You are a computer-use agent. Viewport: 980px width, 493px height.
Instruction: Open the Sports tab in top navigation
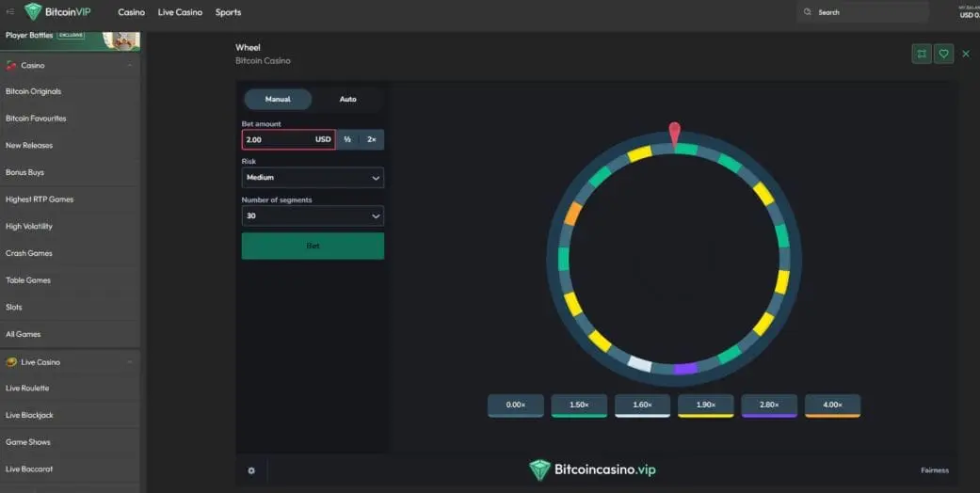(228, 12)
